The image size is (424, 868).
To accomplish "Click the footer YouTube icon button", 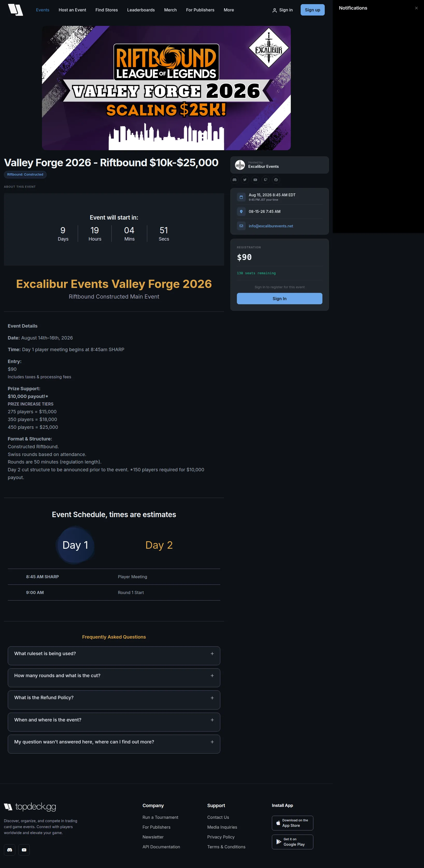I will click(24, 849).
